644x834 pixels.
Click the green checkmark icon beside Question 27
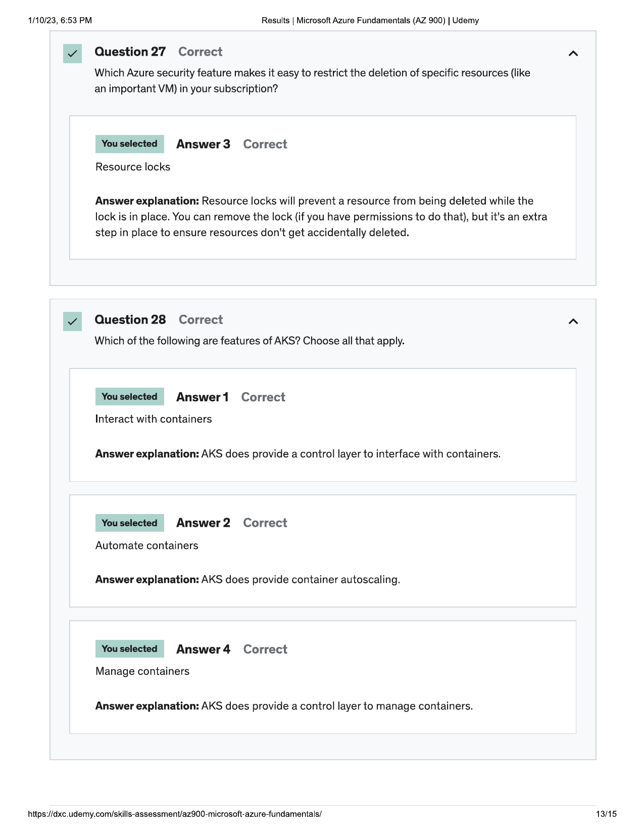point(72,54)
